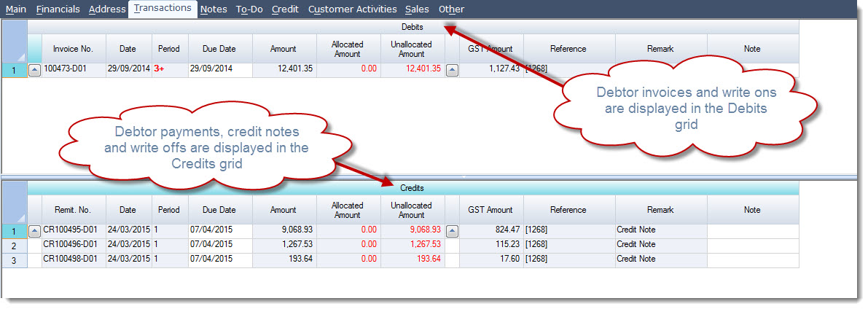Switch to the Credit tab
This screenshot has height=309, width=868.
[285, 9]
